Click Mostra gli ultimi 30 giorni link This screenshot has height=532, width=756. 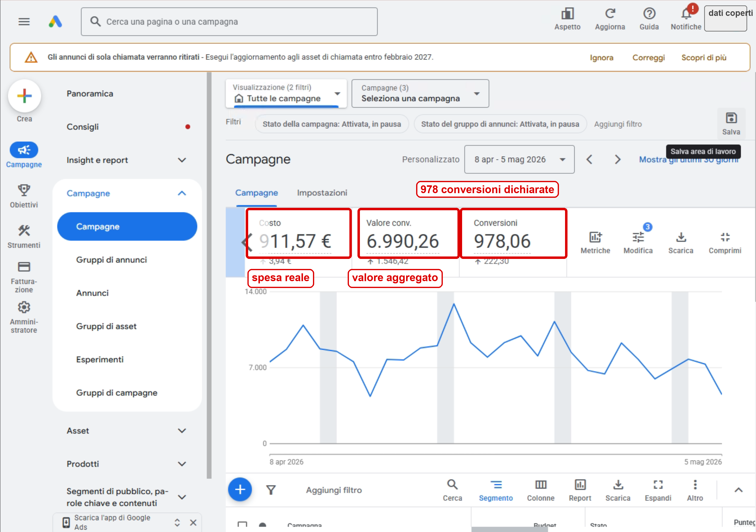[x=689, y=160]
